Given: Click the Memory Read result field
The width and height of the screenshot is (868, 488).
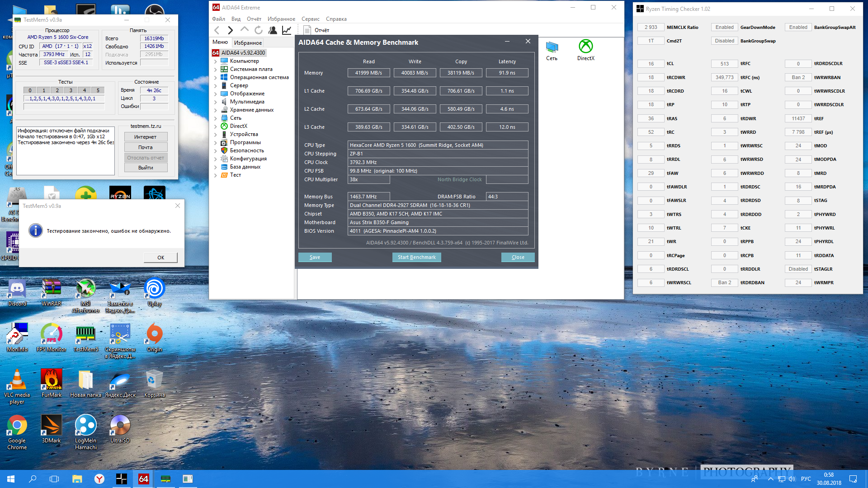Looking at the screenshot, I should 368,73.
